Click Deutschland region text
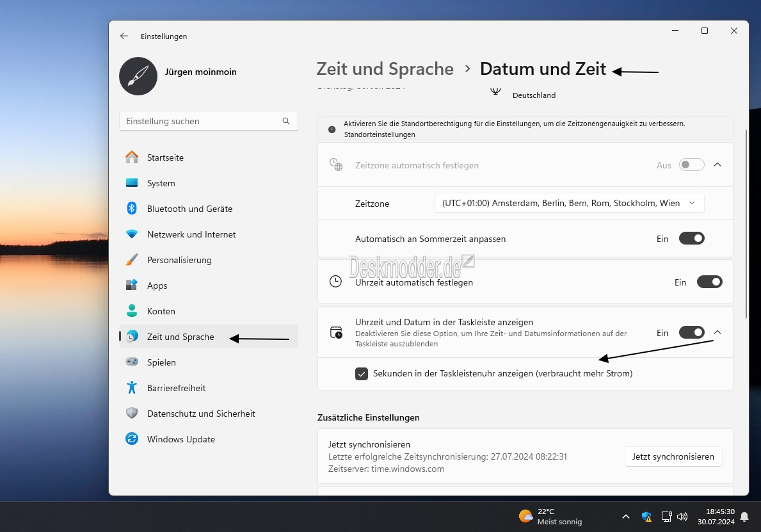The height and width of the screenshot is (532, 761). [x=534, y=95]
